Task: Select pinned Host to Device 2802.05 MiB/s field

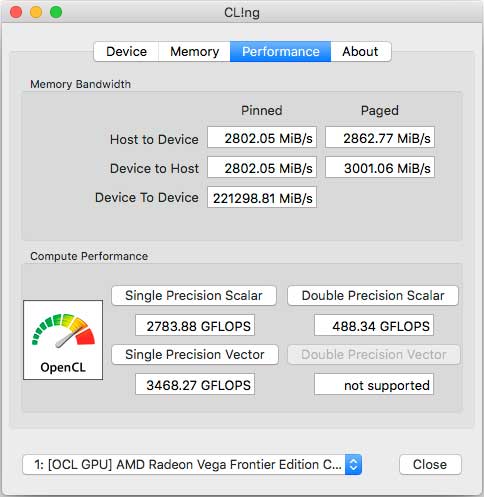Action: [x=262, y=137]
